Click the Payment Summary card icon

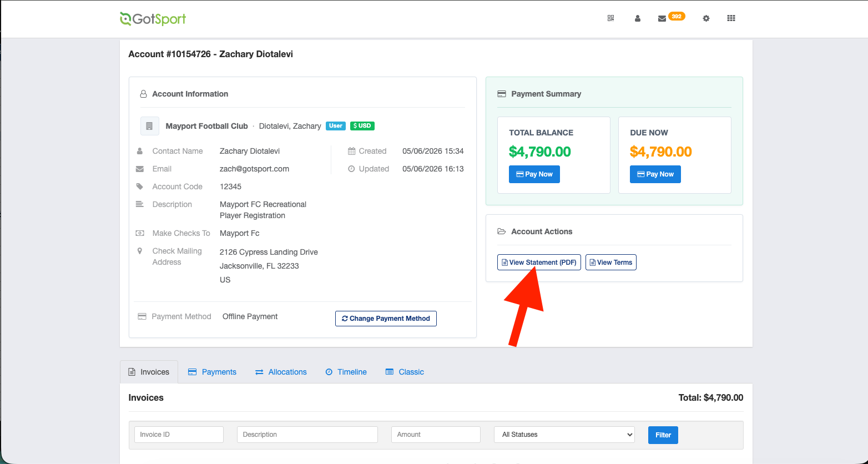pos(502,94)
